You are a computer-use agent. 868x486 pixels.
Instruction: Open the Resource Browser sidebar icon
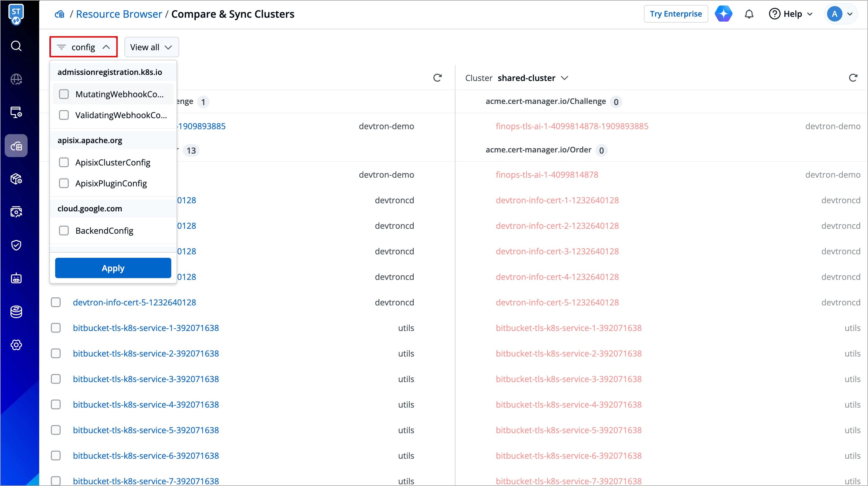click(x=16, y=146)
